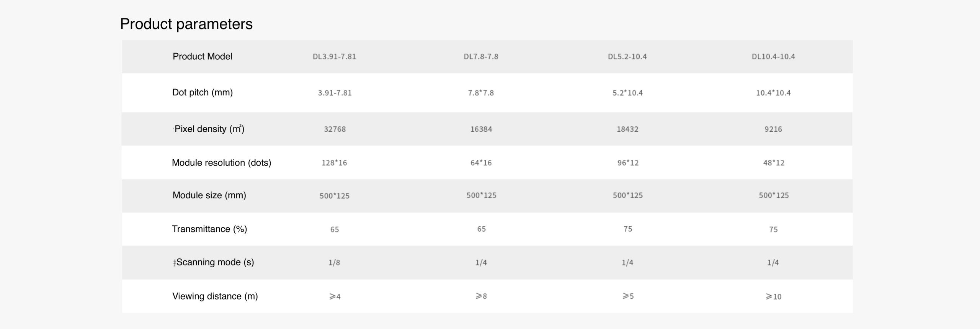980x329 pixels.
Task: Select the Transmittance (%) row label
Action: coord(209,229)
